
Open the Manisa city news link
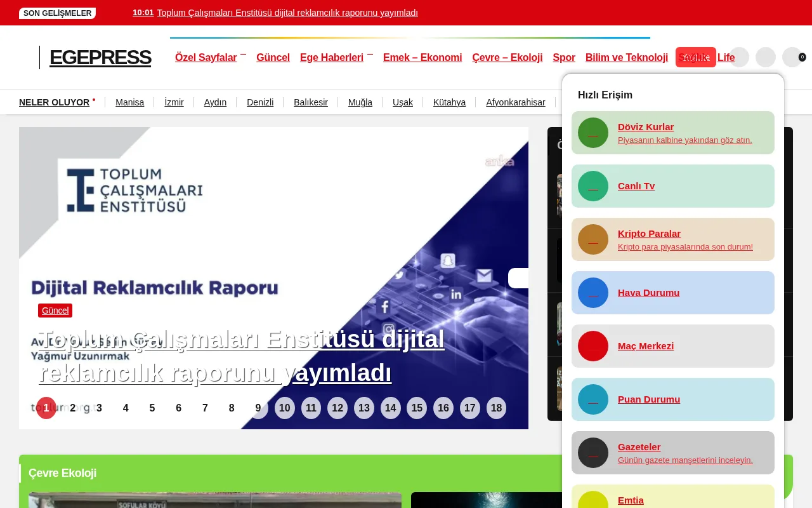pos(130,102)
